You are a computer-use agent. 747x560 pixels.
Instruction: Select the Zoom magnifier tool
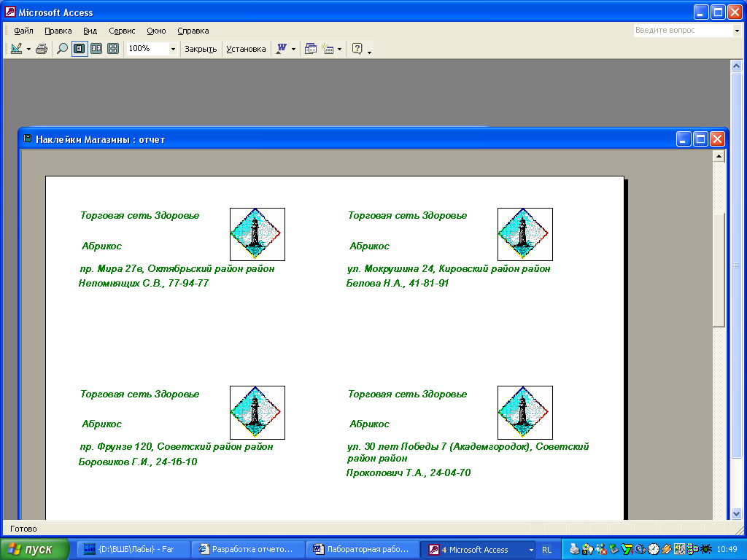point(62,49)
